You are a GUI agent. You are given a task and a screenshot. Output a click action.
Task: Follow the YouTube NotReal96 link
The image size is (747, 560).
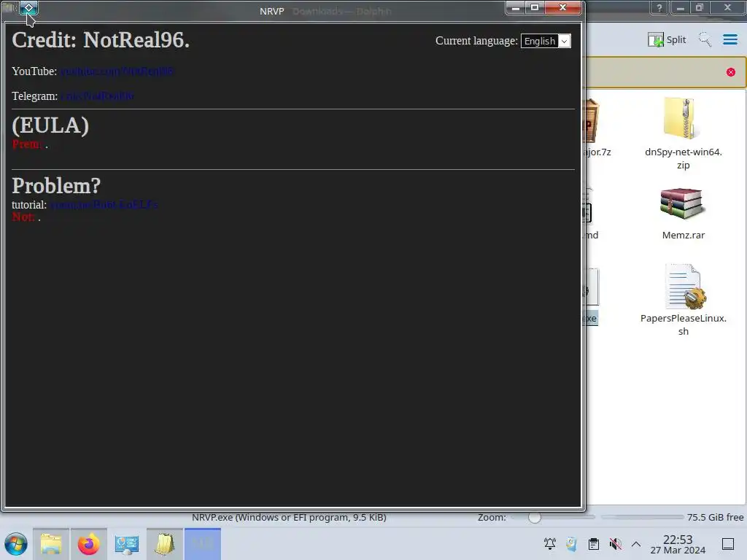pyautogui.click(x=117, y=71)
